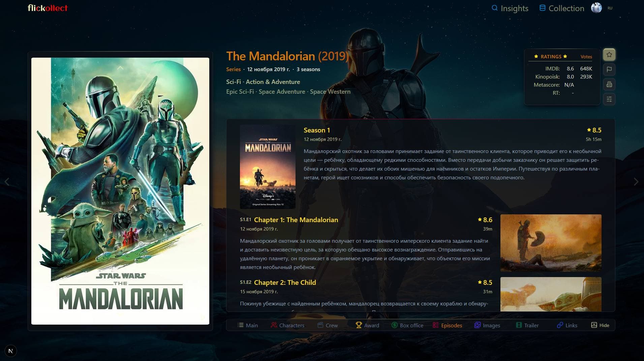Open the sliders settings icon button
The image size is (644, 361).
[x=609, y=99]
